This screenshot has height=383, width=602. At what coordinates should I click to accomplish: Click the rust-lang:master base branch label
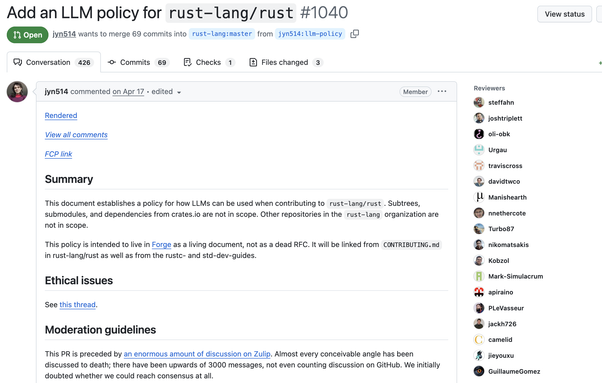coord(222,34)
